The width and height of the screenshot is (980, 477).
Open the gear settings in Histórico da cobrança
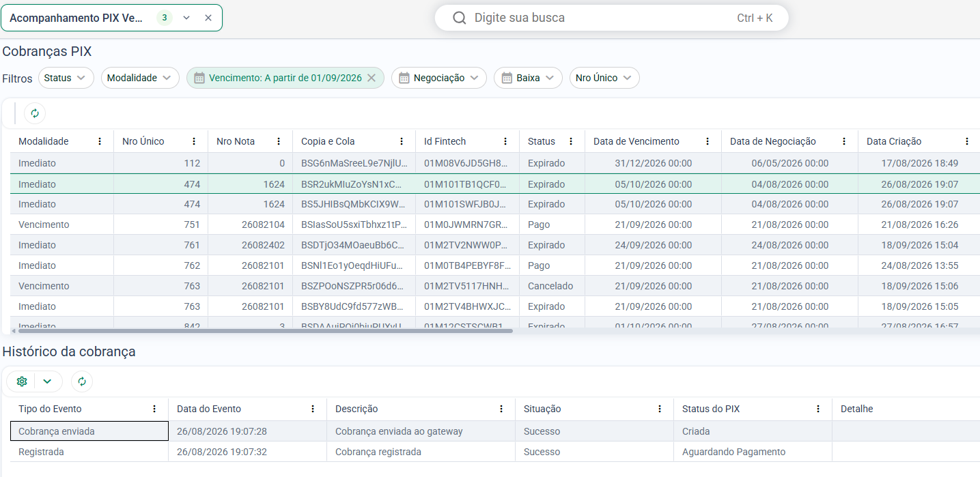click(22, 381)
